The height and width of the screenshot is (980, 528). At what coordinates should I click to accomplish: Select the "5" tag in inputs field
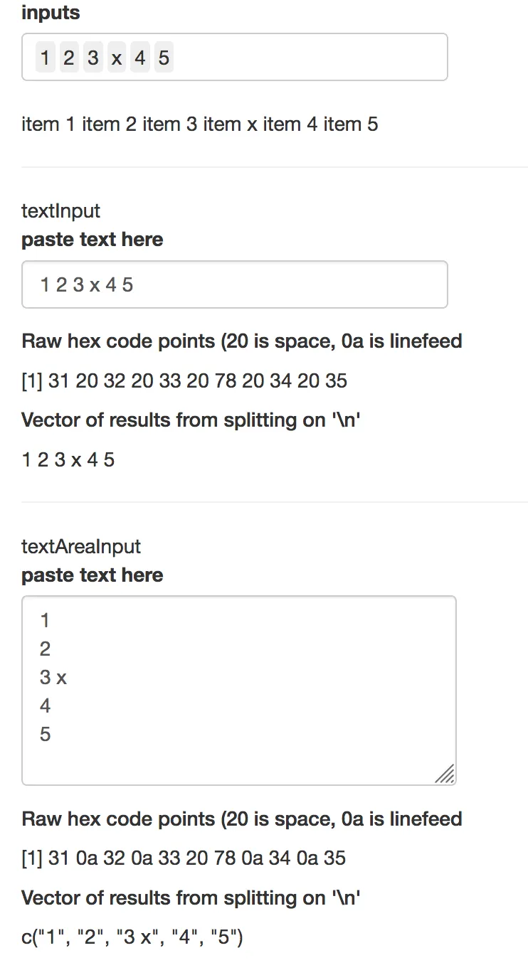coord(164,58)
